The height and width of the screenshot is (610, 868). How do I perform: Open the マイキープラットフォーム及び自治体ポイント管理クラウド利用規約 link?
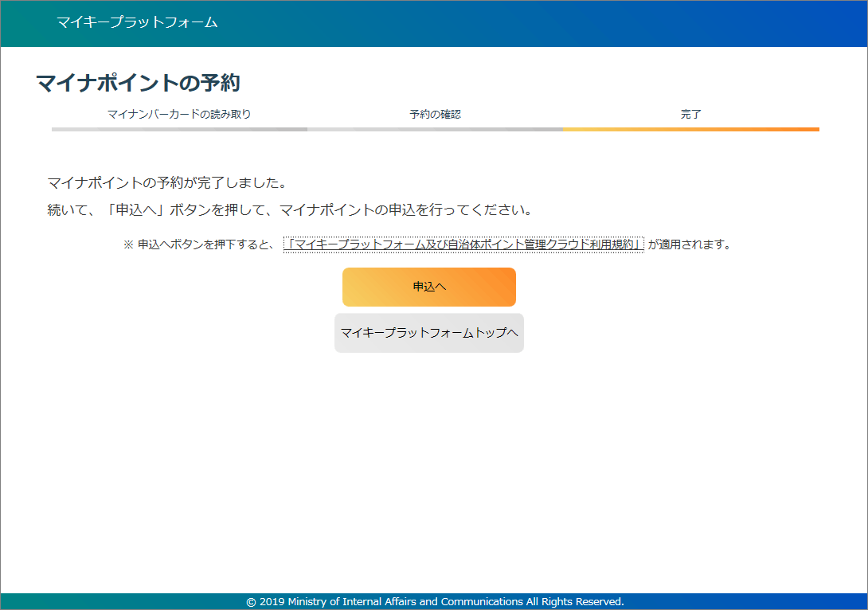coord(463,244)
